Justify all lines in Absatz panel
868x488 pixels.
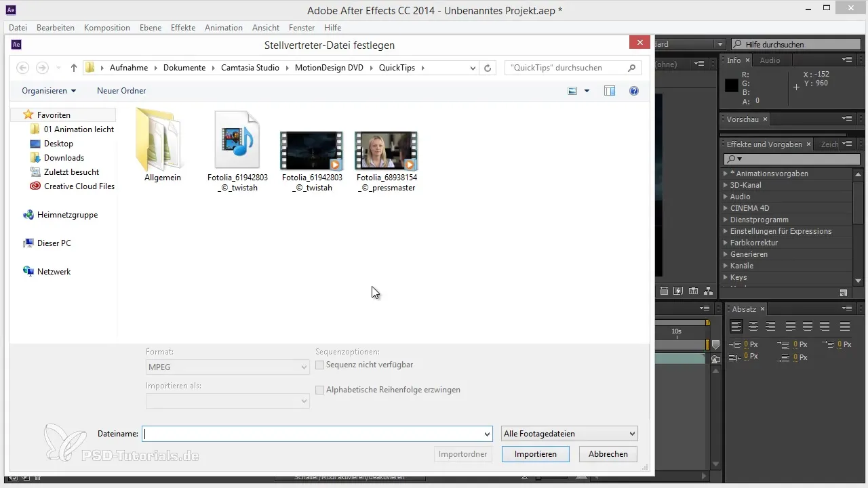point(845,327)
